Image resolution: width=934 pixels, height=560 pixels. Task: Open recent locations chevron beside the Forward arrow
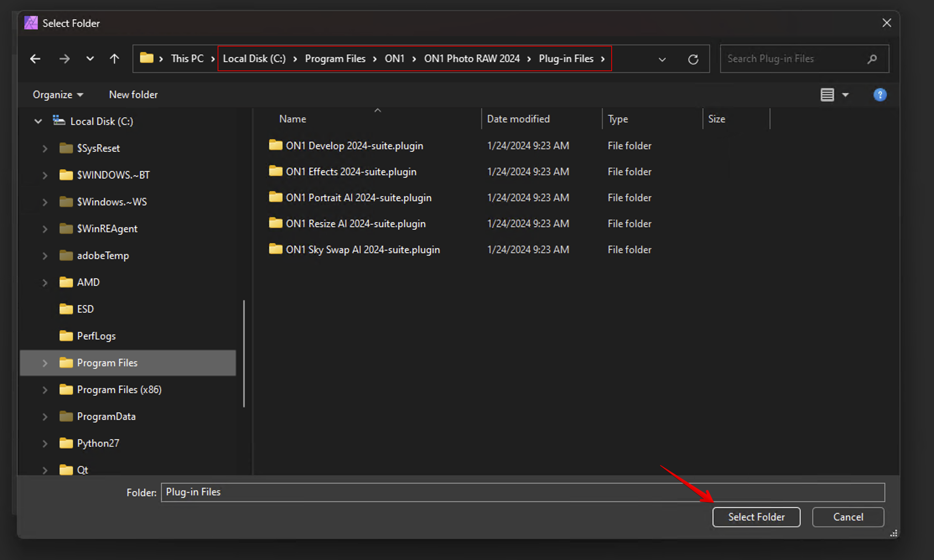coord(90,59)
